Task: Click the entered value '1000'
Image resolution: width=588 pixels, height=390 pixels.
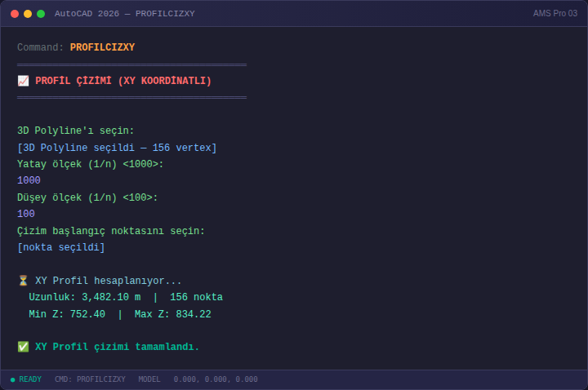Action: coord(29,180)
